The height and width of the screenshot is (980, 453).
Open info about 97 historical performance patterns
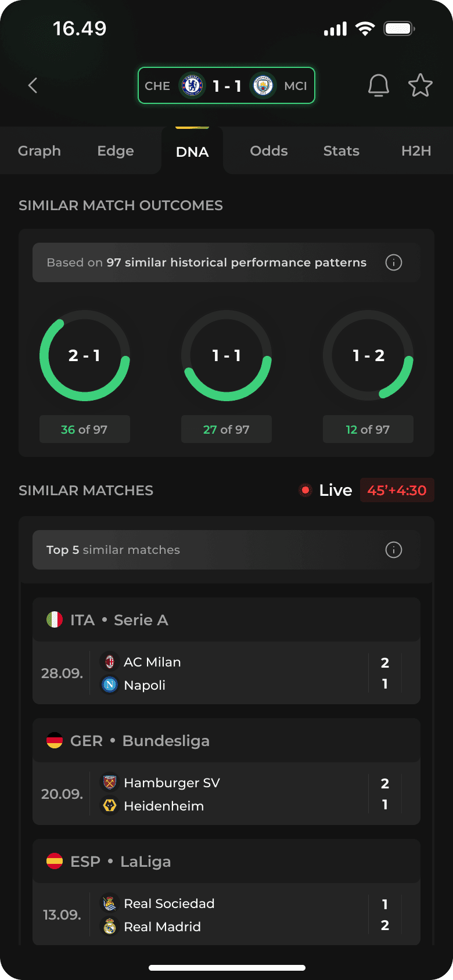(x=394, y=262)
